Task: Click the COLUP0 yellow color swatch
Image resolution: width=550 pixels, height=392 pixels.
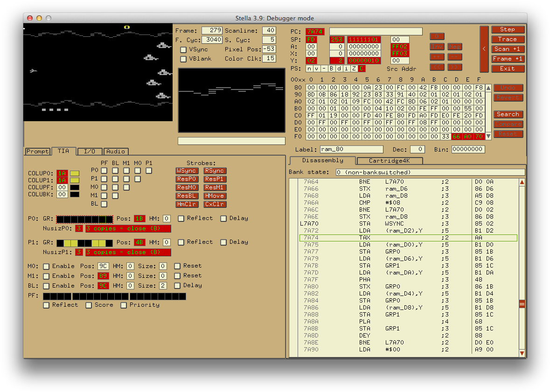Action: tap(75, 173)
